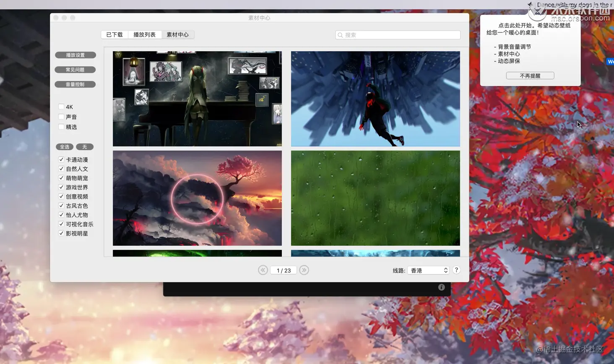Select the Spider-Man falling wallpaper
This screenshot has height=364, width=614.
pyautogui.click(x=375, y=99)
